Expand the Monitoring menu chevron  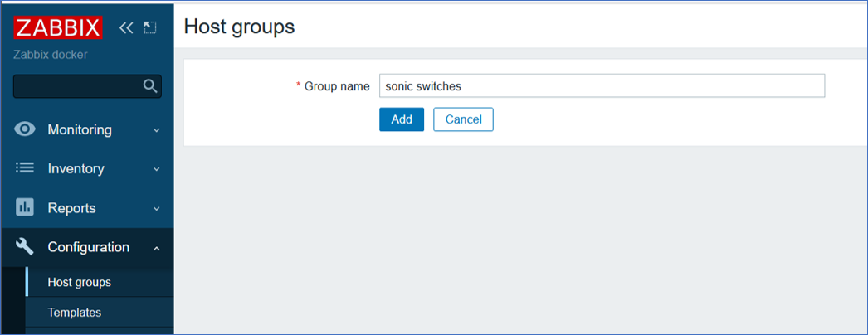(157, 130)
